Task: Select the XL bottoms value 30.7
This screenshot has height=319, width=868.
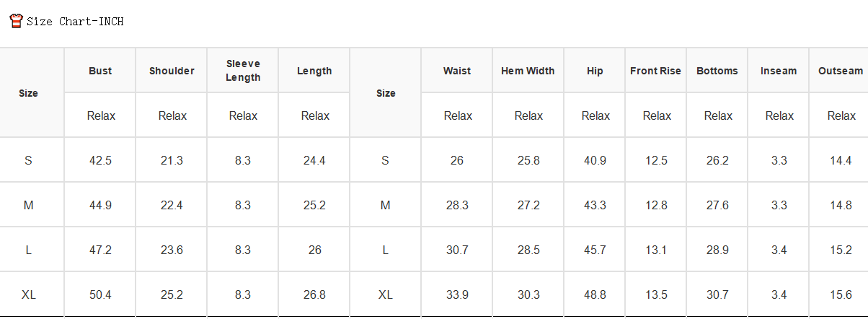Action: pos(717,294)
